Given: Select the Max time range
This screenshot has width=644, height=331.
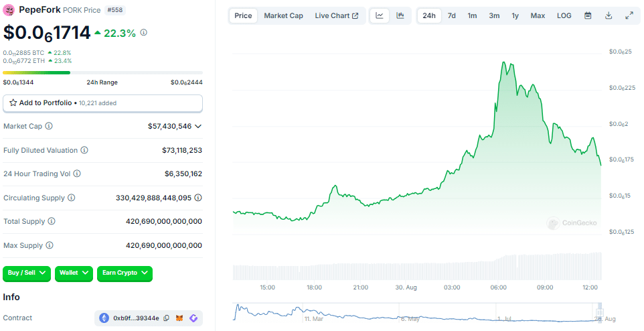Looking at the screenshot, I should [538, 15].
